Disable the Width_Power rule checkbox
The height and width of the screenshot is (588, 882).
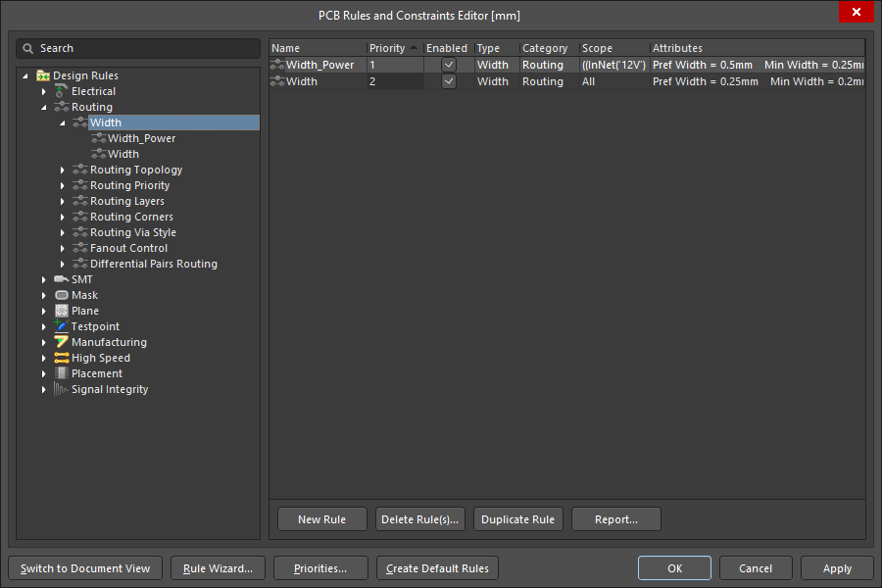click(x=449, y=65)
